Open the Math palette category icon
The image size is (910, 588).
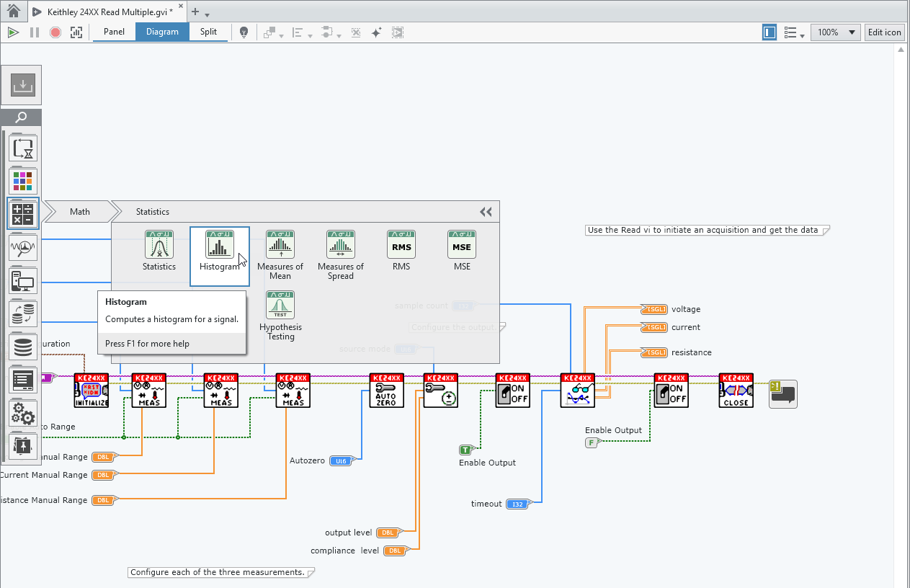(23, 213)
